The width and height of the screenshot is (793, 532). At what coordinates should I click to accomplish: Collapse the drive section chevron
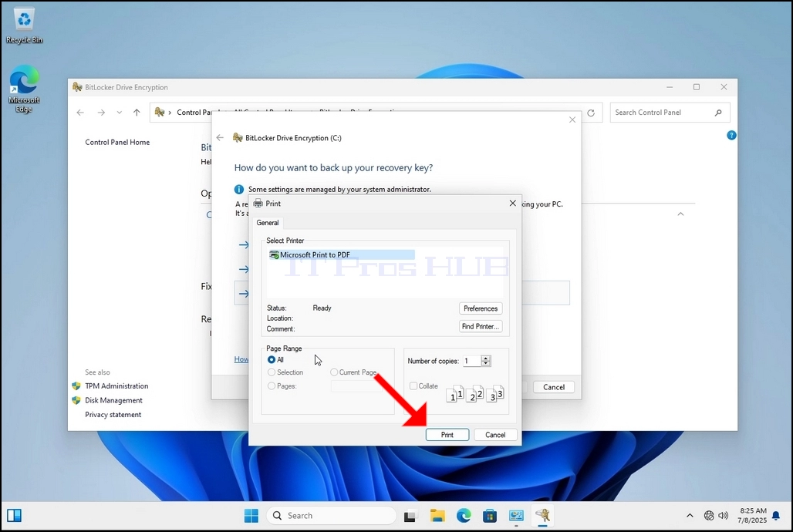pyautogui.click(x=680, y=214)
